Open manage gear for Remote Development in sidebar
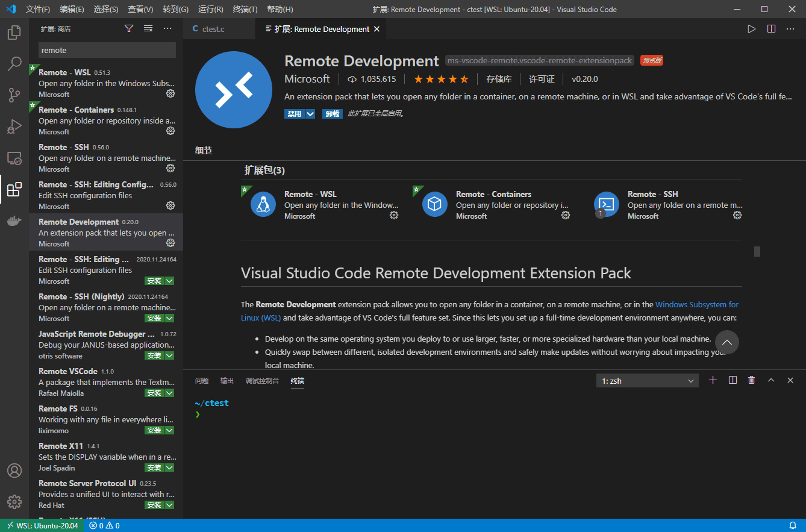Viewport: 806px width, 532px height. click(x=170, y=243)
